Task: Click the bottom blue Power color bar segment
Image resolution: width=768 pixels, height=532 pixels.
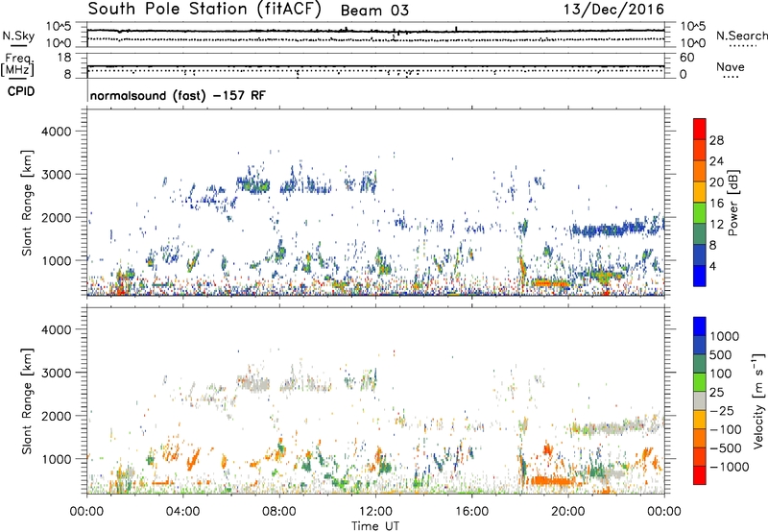Action: (x=700, y=277)
